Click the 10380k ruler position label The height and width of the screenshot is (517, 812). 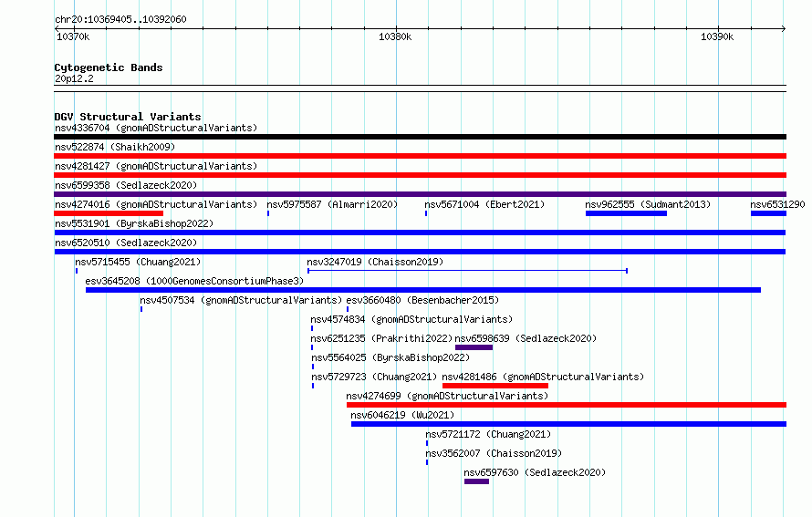[395, 36]
